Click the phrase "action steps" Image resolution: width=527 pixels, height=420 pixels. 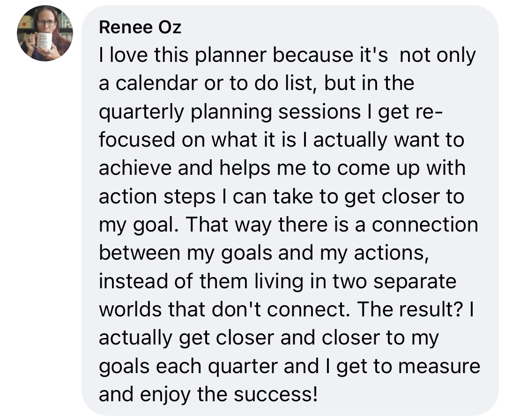(x=157, y=196)
